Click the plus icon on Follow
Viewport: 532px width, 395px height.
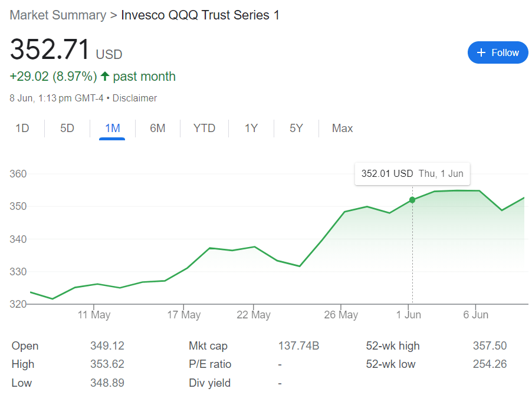point(481,52)
